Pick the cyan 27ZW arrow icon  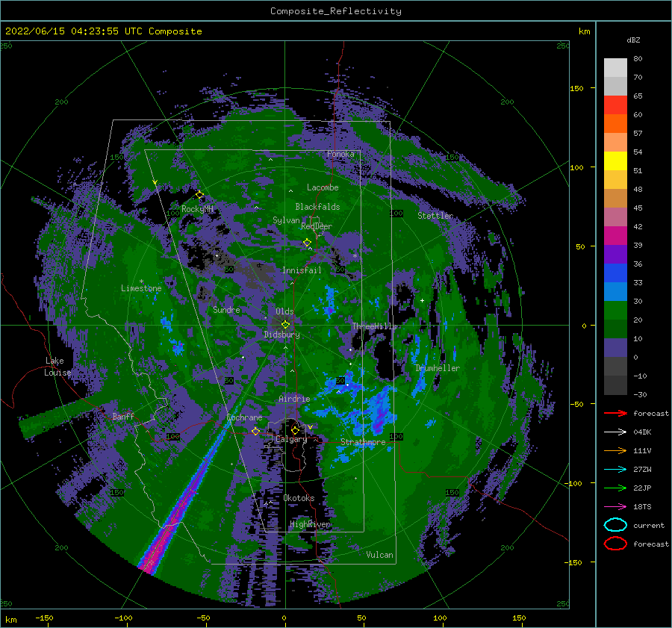(615, 470)
